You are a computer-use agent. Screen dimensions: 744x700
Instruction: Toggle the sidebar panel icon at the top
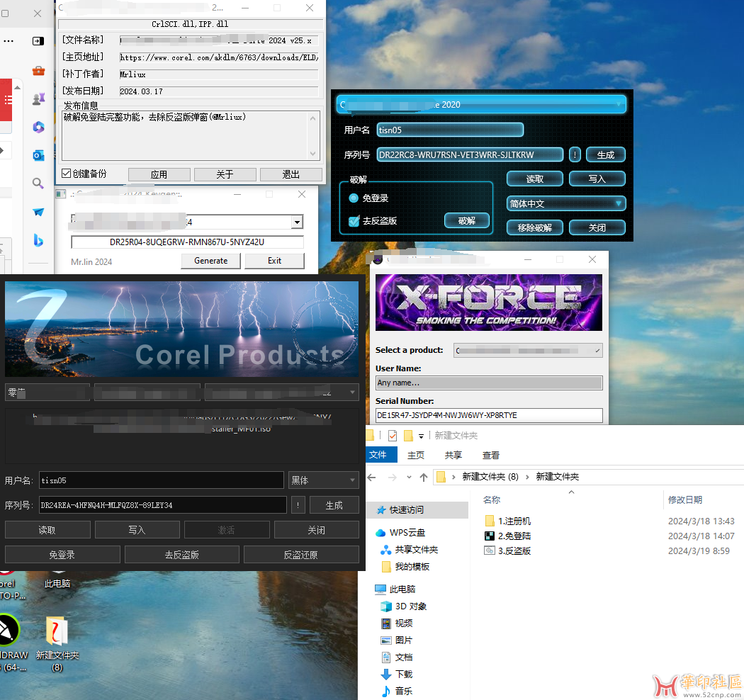(x=38, y=41)
